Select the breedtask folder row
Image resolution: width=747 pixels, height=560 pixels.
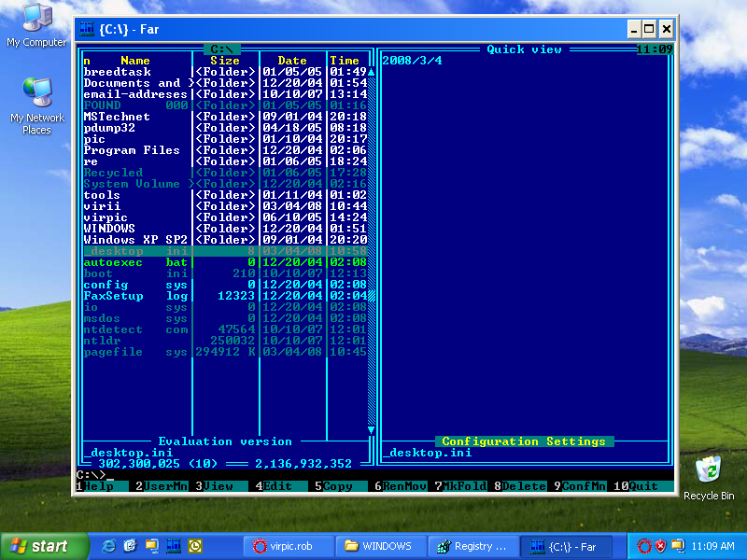click(x=225, y=72)
